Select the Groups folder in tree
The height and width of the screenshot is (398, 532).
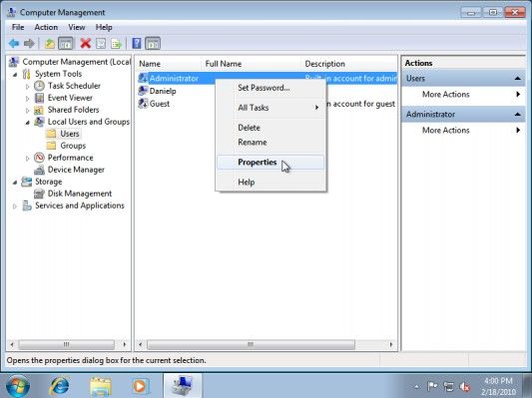(x=73, y=146)
